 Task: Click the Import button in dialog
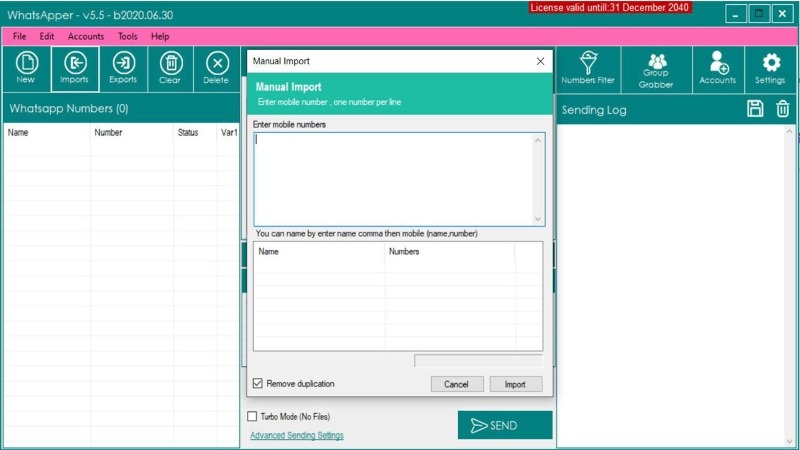(515, 384)
